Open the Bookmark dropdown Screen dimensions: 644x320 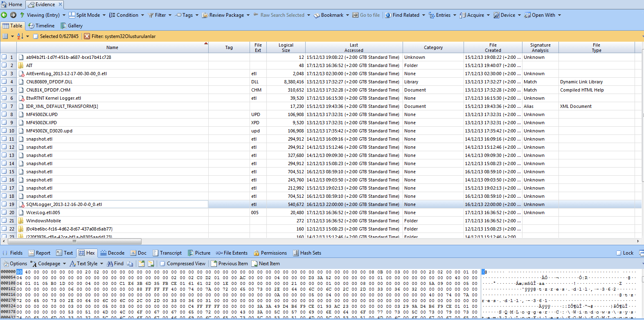coord(347,15)
